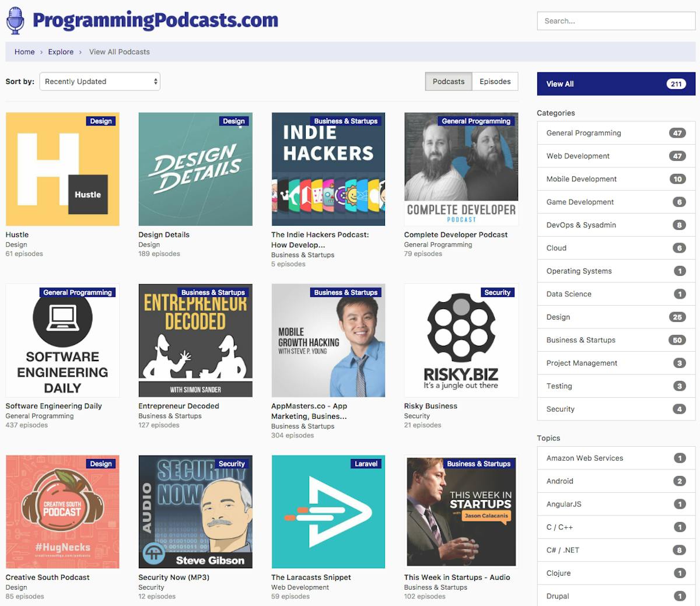Click the View All category showing 211

pyautogui.click(x=615, y=83)
